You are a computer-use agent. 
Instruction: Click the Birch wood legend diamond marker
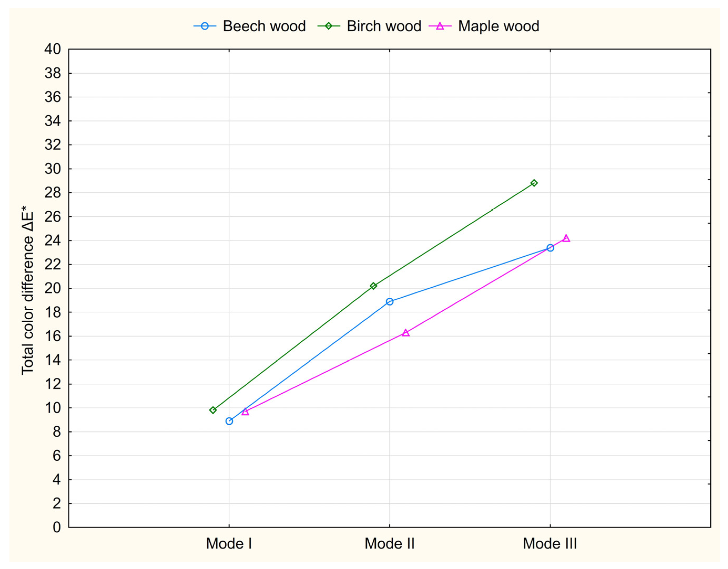[x=329, y=26]
